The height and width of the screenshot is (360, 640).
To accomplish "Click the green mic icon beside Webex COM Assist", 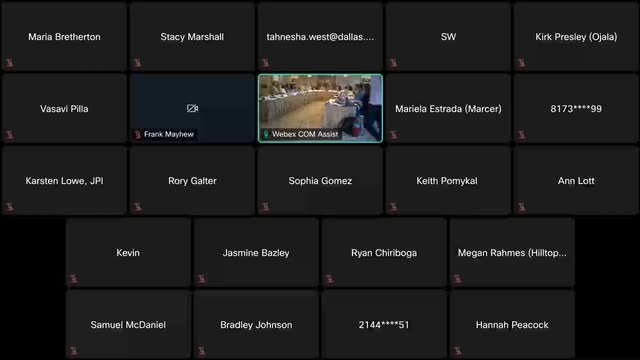I will point(266,134).
